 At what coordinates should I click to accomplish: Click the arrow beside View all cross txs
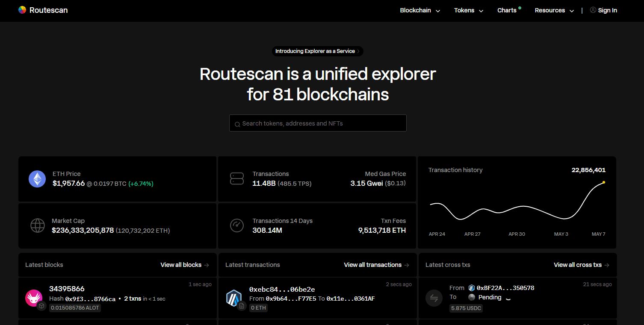[607, 265]
